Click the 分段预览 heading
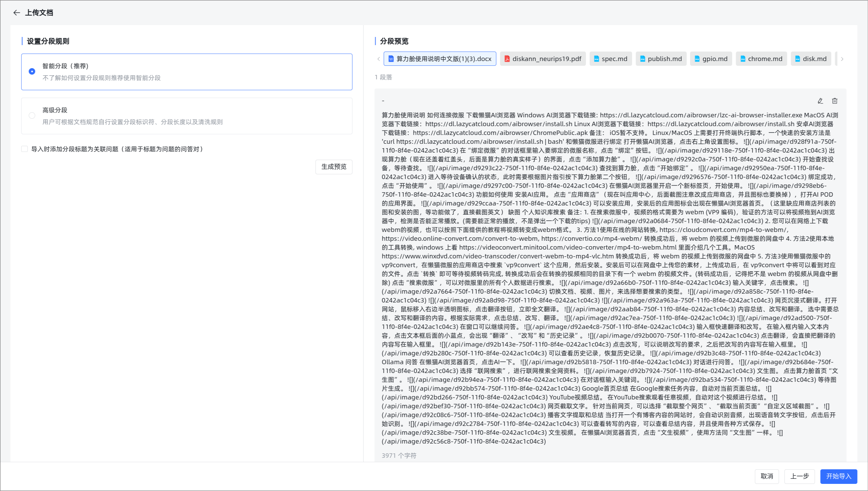 point(394,41)
